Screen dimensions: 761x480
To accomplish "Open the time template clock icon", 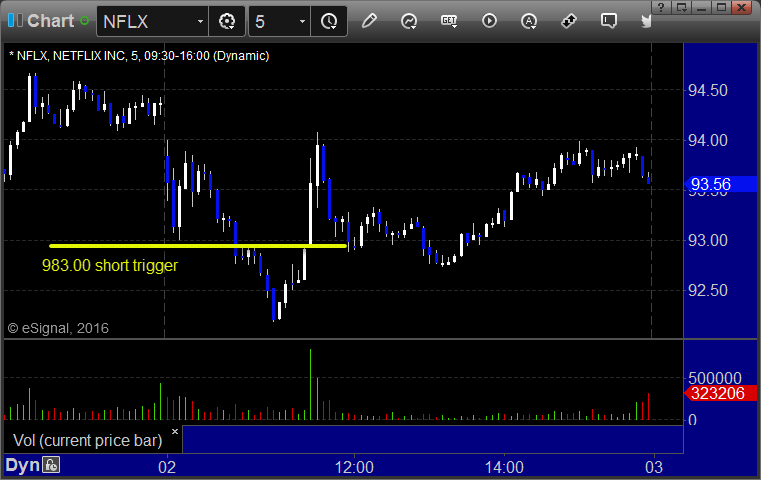I will pyautogui.click(x=329, y=21).
